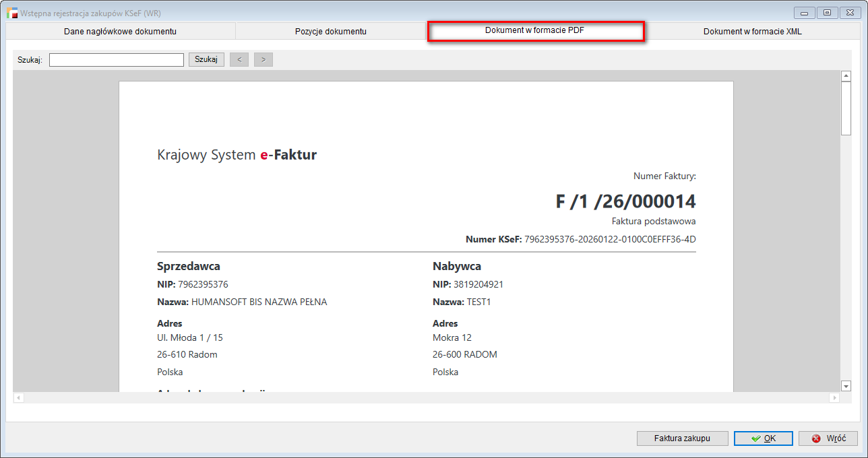Go to previous search result arrow
The image size is (868, 458).
click(x=239, y=60)
